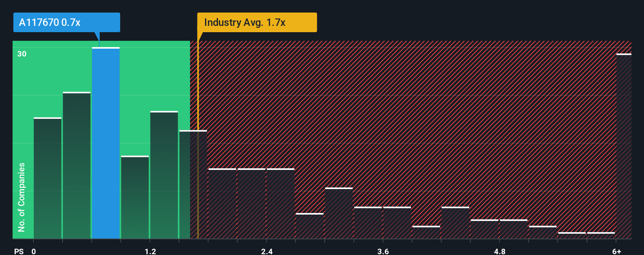Select the bar ending at PS 2.4
644x255 pixels.
tap(251, 204)
